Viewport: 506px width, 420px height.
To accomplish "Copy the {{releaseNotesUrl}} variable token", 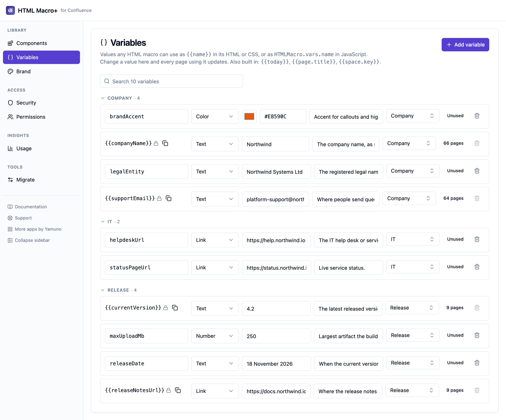I will point(178,390).
